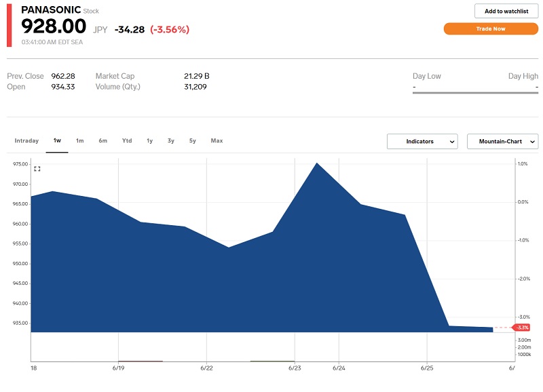Click the orange Trade Now button
Image resolution: width=543 pixels, height=392 pixels.
pyautogui.click(x=491, y=28)
